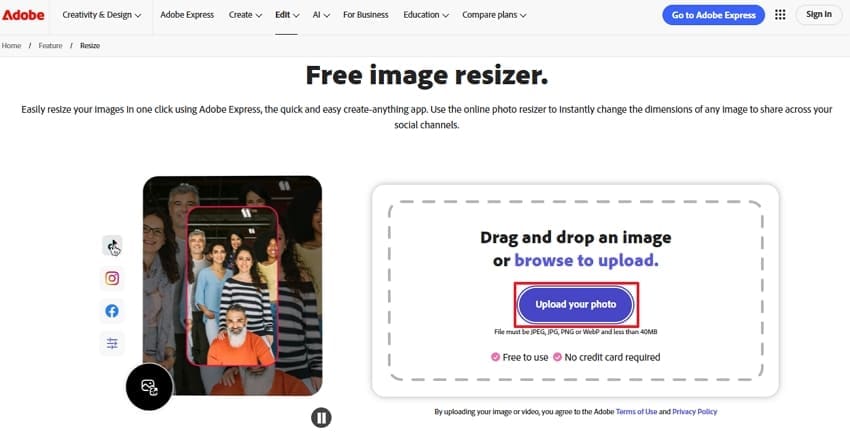Click the Drag and drop an image text
The image size is (850, 436).
[576, 238]
